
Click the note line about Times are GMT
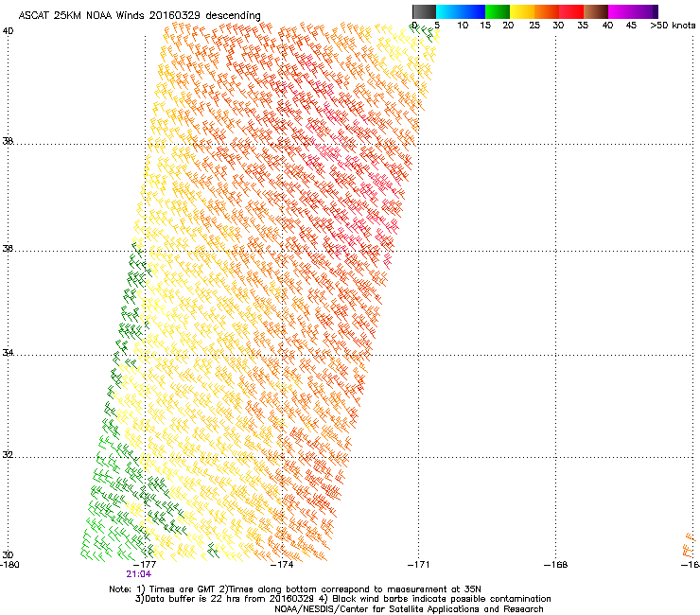coord(294,589)
